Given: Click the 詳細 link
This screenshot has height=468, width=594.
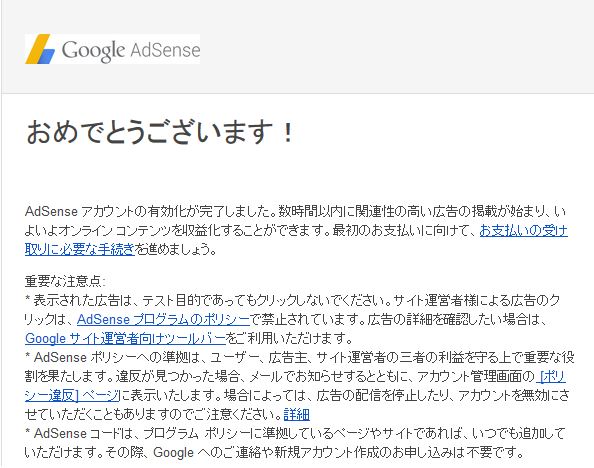Looking at the screenshot, I should pyautogui.click(x=297, y=414).
